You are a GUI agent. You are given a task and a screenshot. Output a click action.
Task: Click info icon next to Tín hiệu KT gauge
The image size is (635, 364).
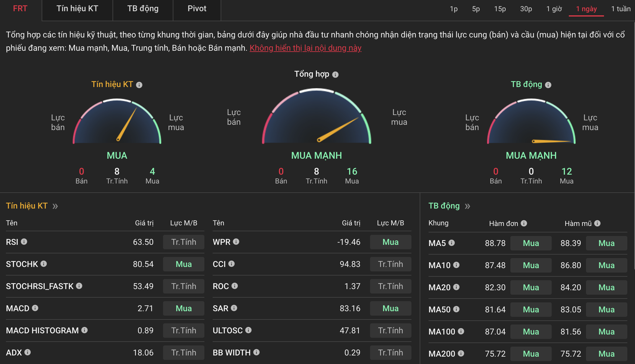pyautogui.click(x=139, y=85)
